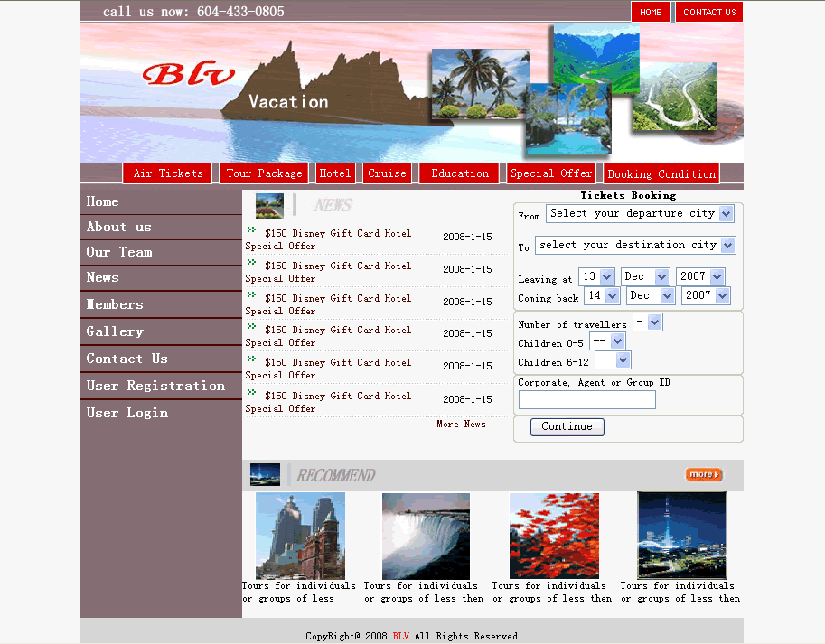
Task: Open the red maple leaves tour thumbnail
Action: click(x=554, y=536)
